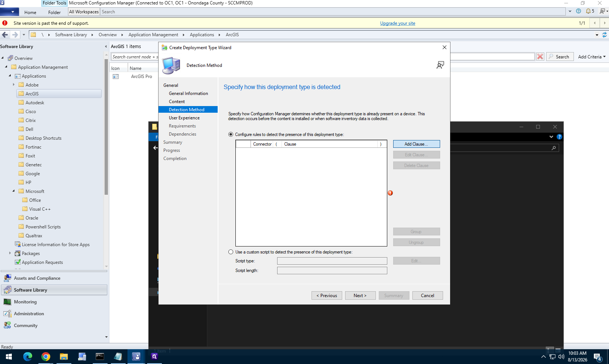Select the Configure rules detection radio button
The width and height of the screenshot is (609, 364).
coord(231,135)
